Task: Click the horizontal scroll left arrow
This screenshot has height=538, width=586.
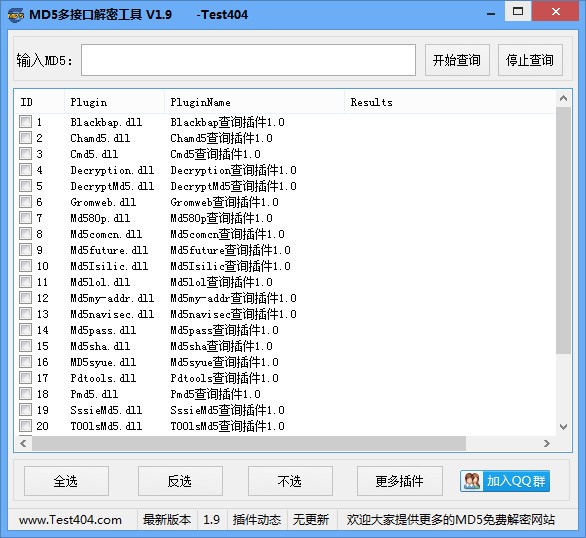Action: click(x=24, y=443)
